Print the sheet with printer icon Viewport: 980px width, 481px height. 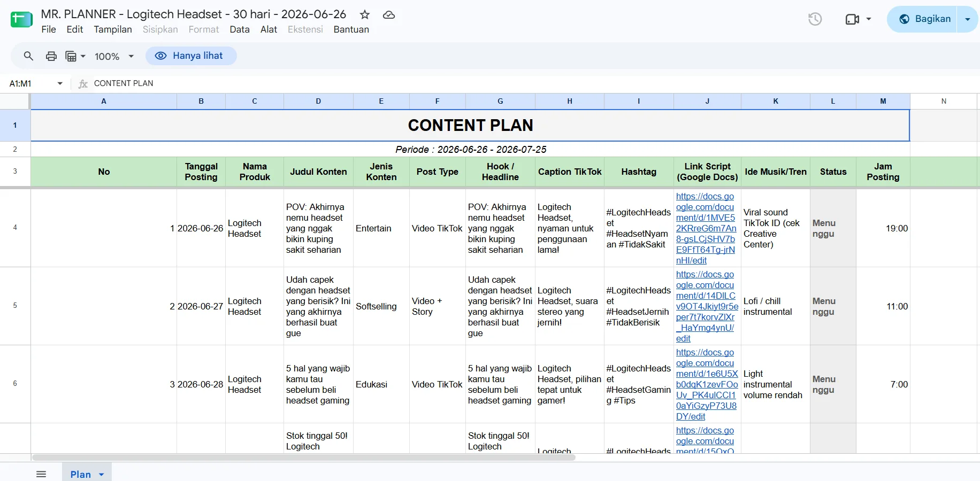click(x=51, y=56)
